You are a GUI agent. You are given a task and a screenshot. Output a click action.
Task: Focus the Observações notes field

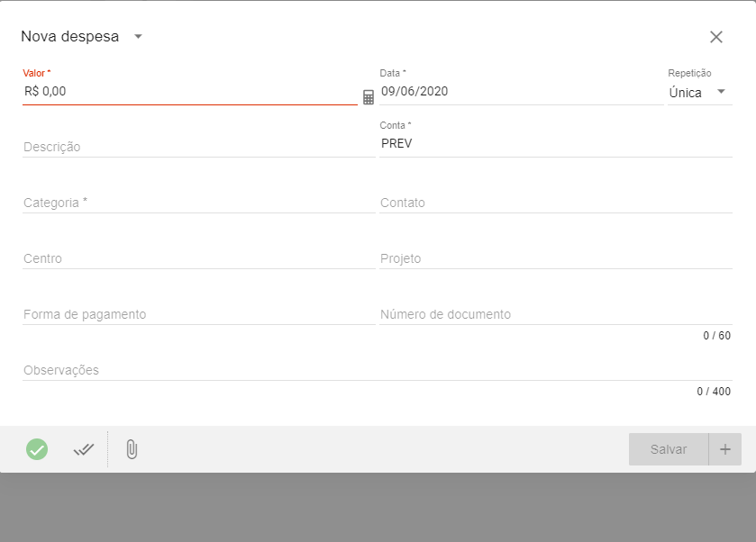tap(377, 370)
